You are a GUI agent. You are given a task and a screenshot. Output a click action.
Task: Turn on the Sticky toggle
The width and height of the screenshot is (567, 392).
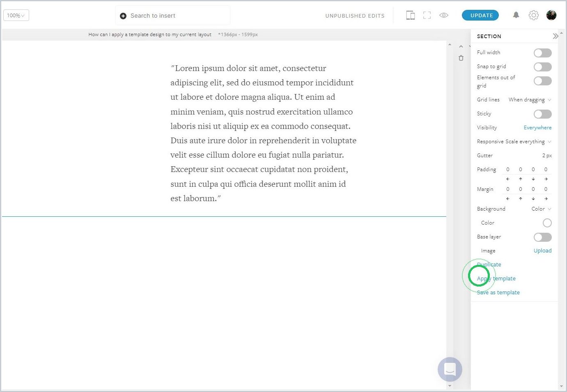(542, 114)
